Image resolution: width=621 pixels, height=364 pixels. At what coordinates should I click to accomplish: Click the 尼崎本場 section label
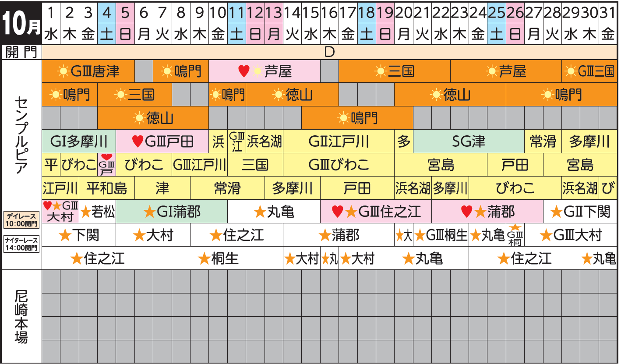tap(21, 316)
